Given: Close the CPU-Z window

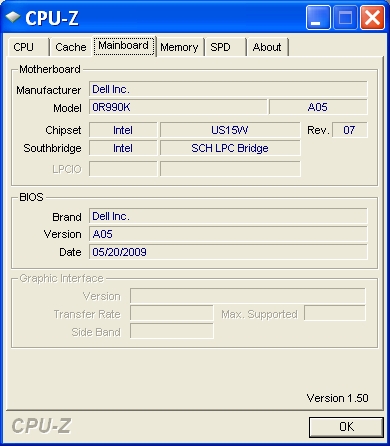Looking at the screenshot, I should (x=372, y=17).
